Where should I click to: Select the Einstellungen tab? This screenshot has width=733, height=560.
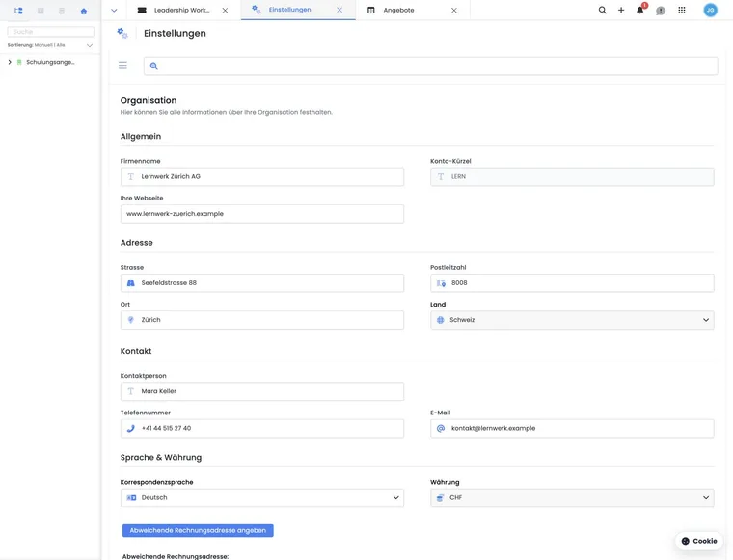pos(289,10)
